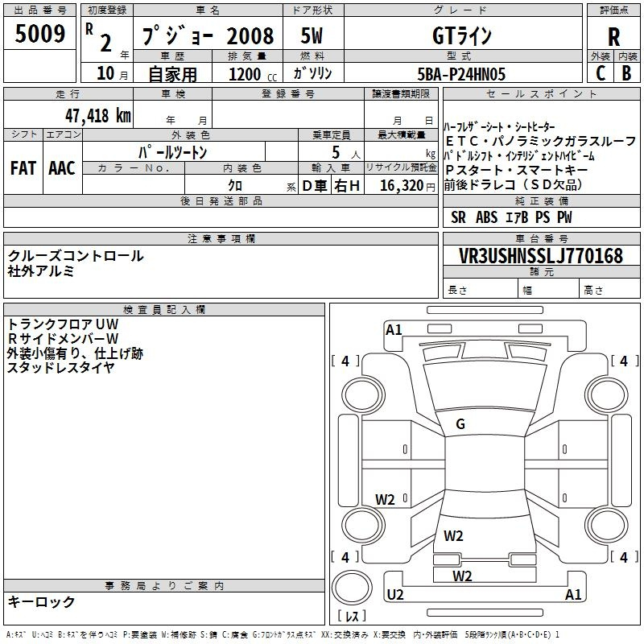Select chassis number VR3USHNSSLJ770168
644x644 pixels.
541,256
